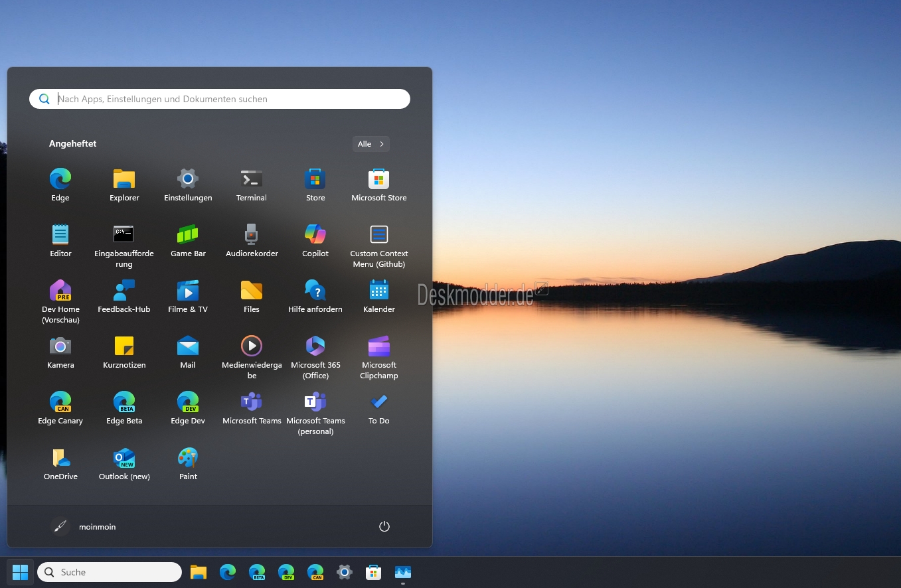Open Microsoft Store from the taskbar
This screenshot has width=901, height=588.
[374, 572]
